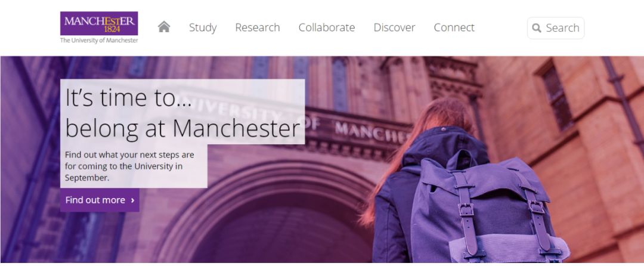Click the home icon in navigation bar

(x=164, y=27)
